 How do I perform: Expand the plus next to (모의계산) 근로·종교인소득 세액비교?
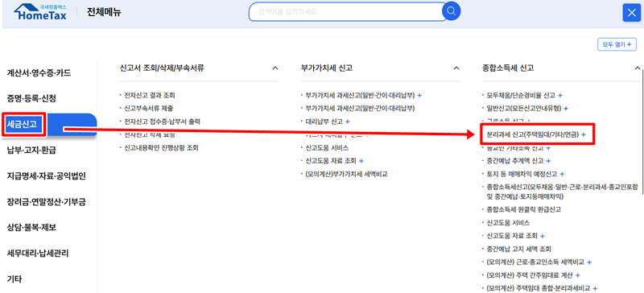pyautogui.click(x=589, y=262)
